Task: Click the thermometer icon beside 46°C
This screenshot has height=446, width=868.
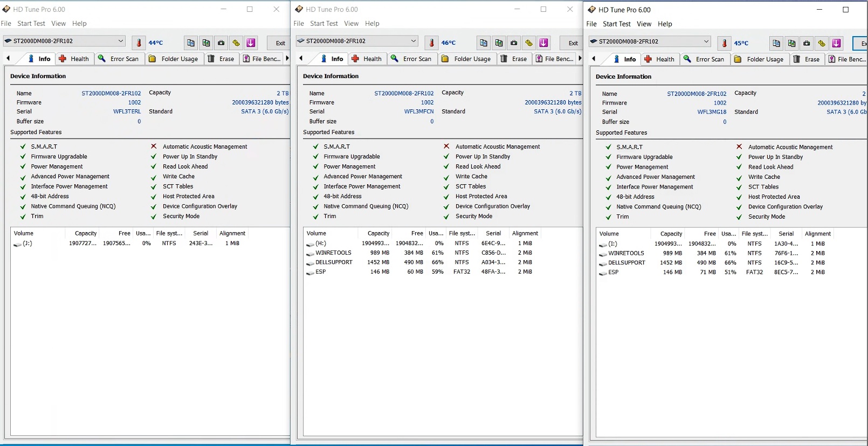Action: (x=431, y=43)
